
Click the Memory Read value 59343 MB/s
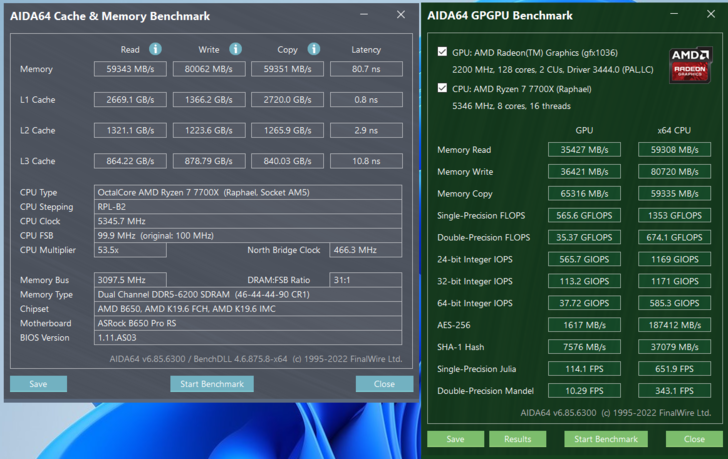pos(130,69)
